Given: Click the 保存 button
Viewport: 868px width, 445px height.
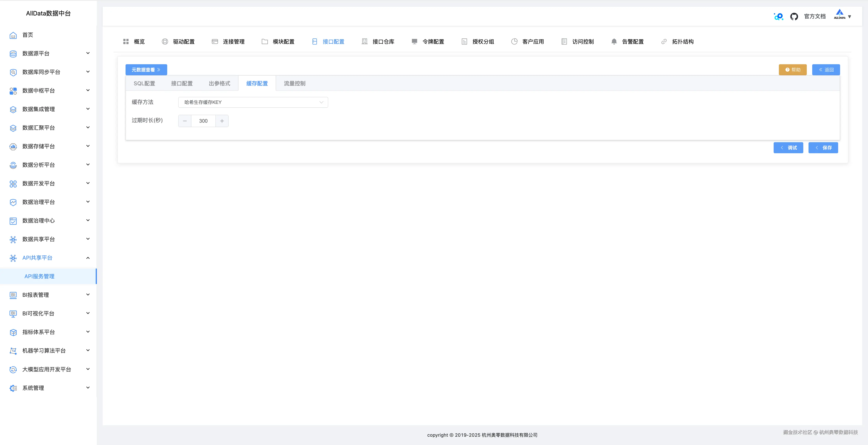Looking at the screenshot, I should coord(823,148).
